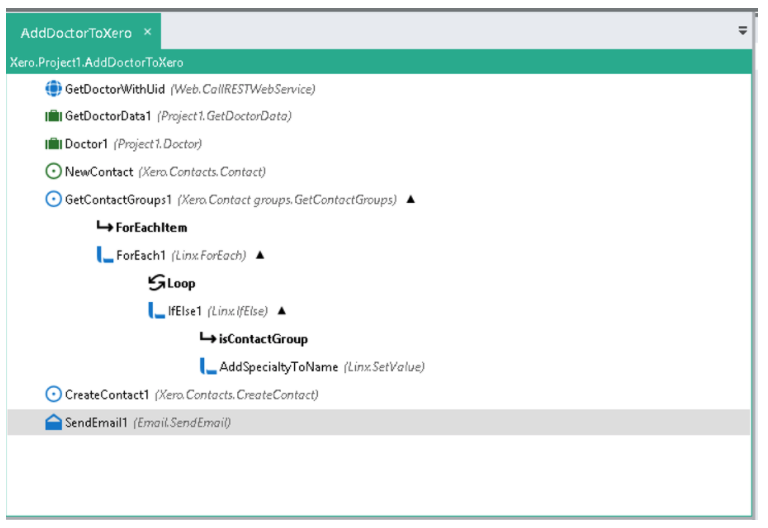Screen dimensions: 768x528
Task: Click the arrow icon beside ForEachItem
Action: pyautogui.click(x=105, y=227)
